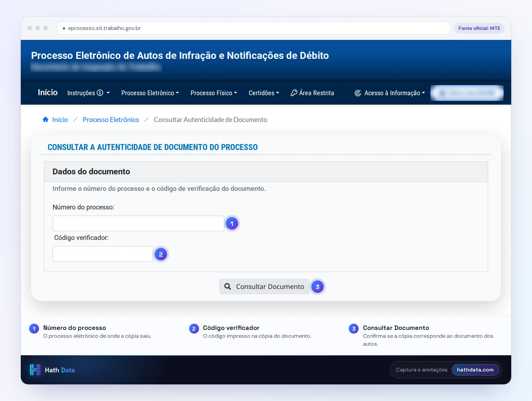Click the Hath Data logo icon

[x=35, y=370]
